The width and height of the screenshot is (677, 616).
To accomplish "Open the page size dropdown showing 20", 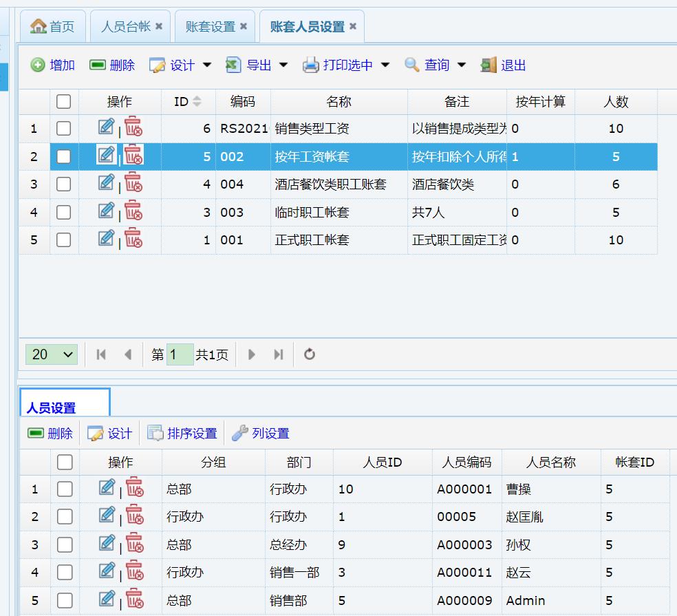I will coord(52,354).
